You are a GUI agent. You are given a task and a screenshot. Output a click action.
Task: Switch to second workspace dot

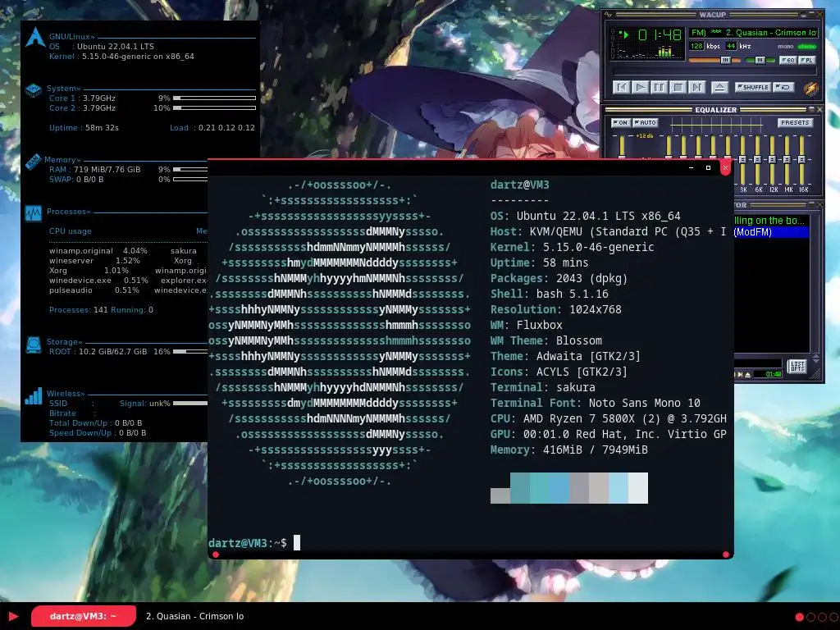tap(810, 617)
